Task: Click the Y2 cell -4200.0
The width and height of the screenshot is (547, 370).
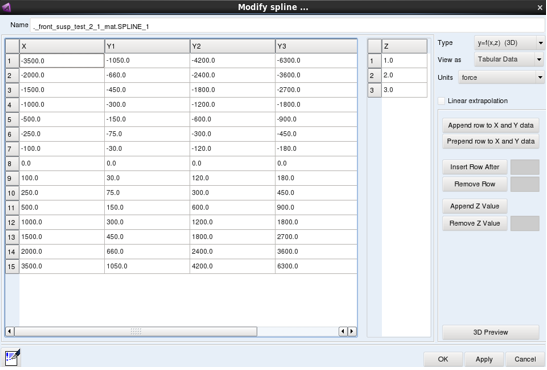Action: point(232,61)
